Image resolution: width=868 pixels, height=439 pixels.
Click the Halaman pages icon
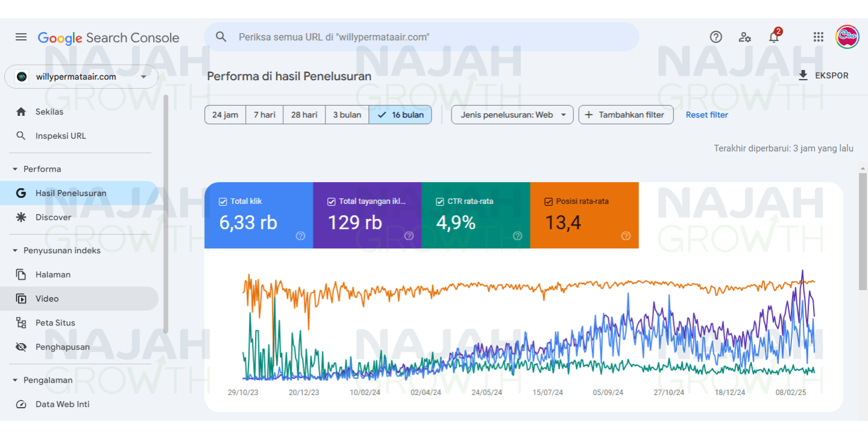pyautogui.click(x=21, y=274)
